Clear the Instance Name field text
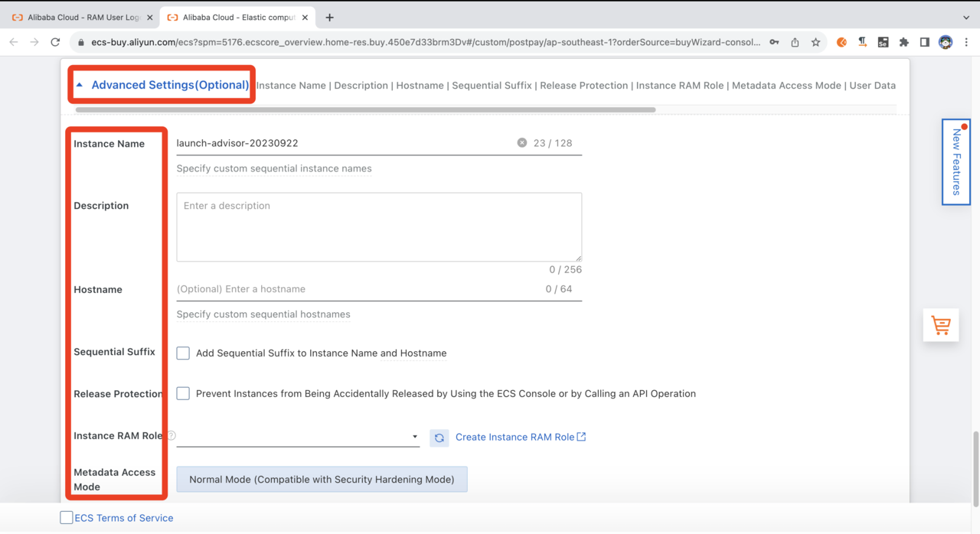The width and height of the screenshot is (980, 534). coord(521,143)
